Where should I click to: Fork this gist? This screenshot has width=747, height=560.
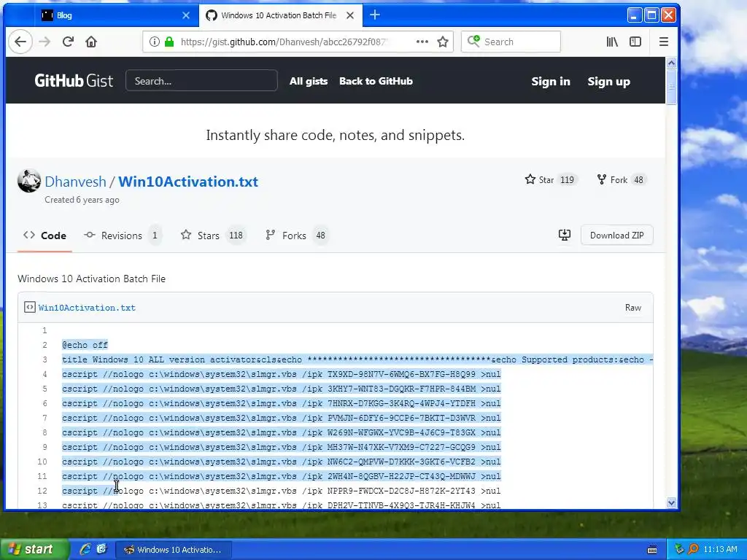pyautogui.click(x=612, y=179)
